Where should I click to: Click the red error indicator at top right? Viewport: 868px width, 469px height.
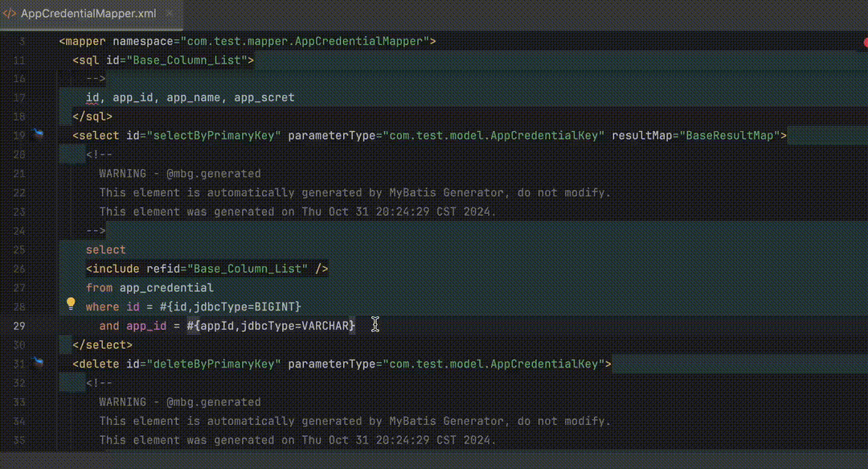(x=866, y=41)
